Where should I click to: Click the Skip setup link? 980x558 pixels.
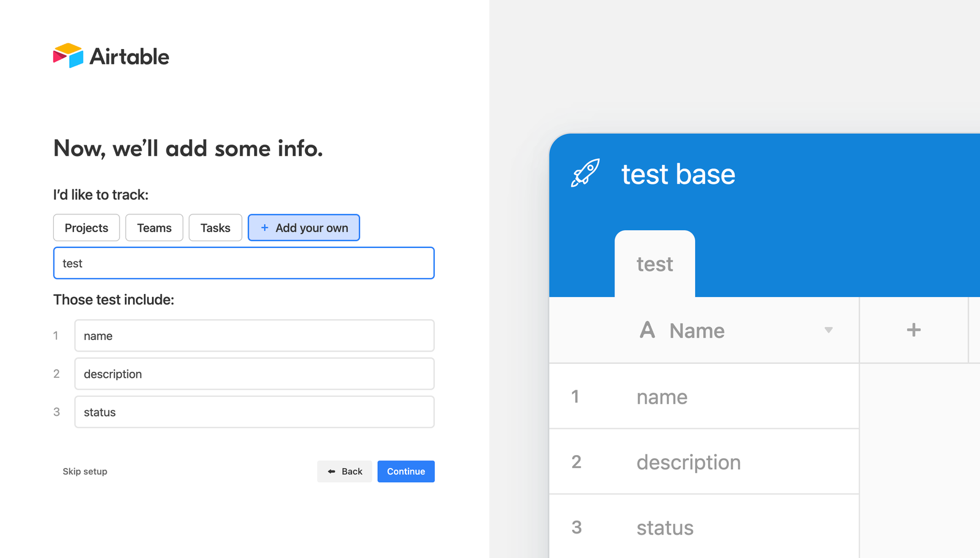pos(85,472)
